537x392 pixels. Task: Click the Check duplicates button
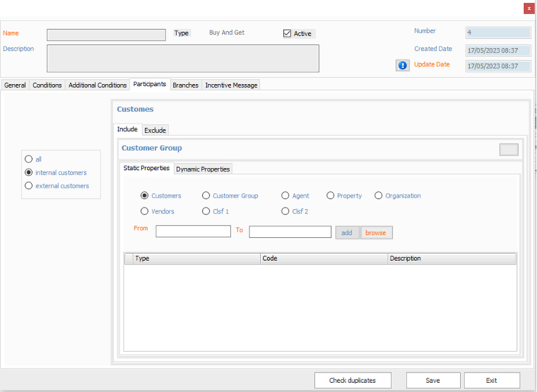pos(353,380)
